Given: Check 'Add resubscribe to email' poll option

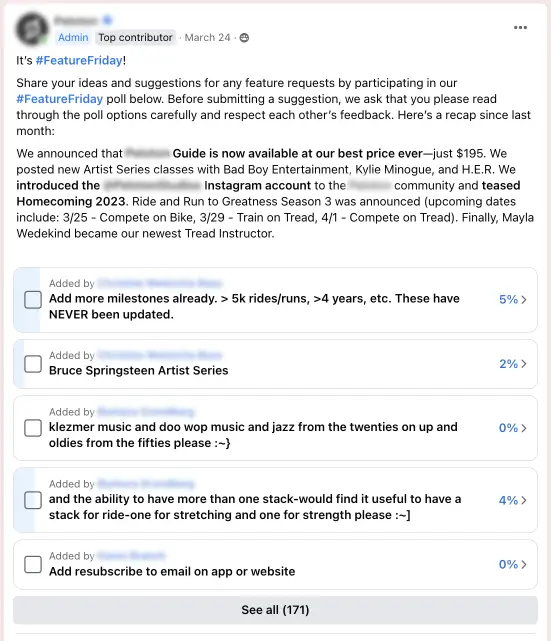Looking at the screenshot, I should (x=33, y=565).
